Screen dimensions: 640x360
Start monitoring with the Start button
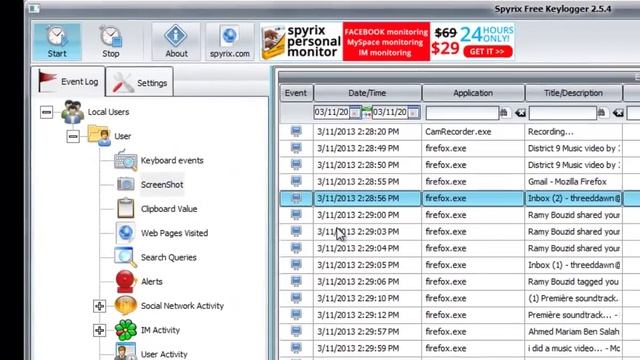(57, 41)
